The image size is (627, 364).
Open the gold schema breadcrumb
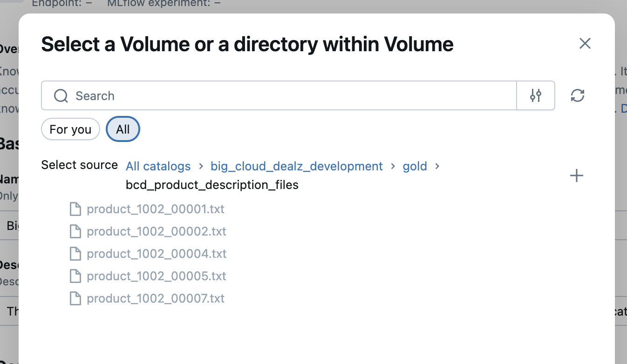pos(415,166)
